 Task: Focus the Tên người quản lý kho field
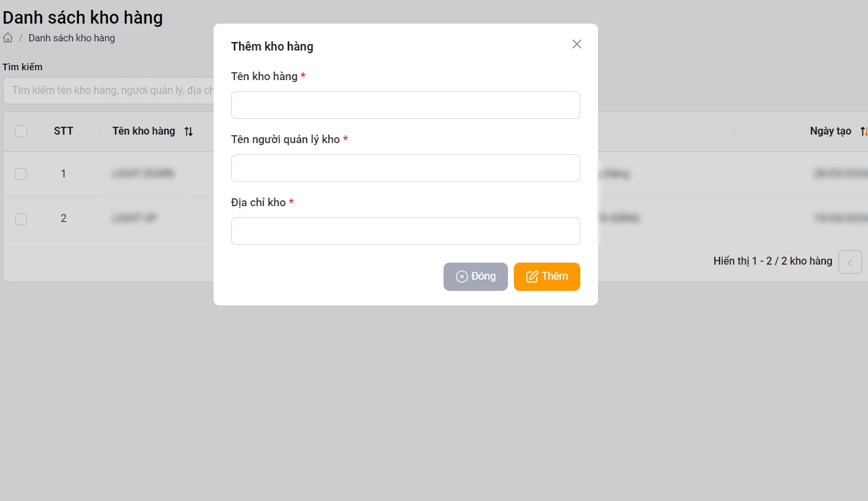point(405,168)
